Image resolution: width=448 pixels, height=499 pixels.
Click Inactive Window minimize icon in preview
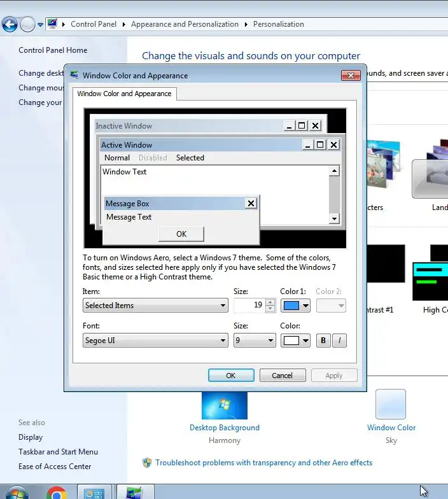pyautogui.click(x=289, y=126)
